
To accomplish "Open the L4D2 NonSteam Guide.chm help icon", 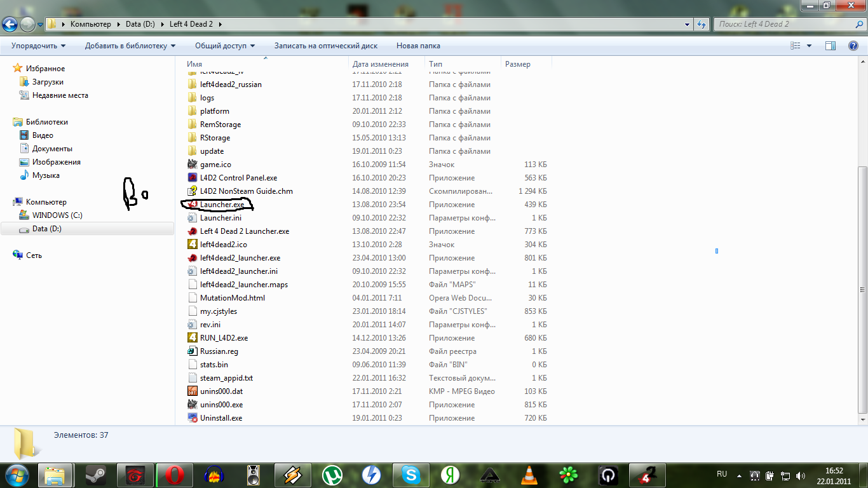I will [193, 191].
